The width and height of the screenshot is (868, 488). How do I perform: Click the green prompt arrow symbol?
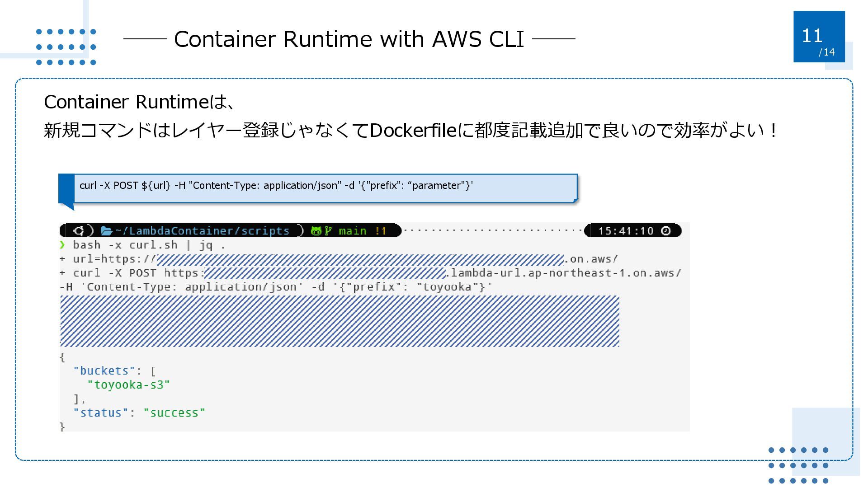point(62,245)
